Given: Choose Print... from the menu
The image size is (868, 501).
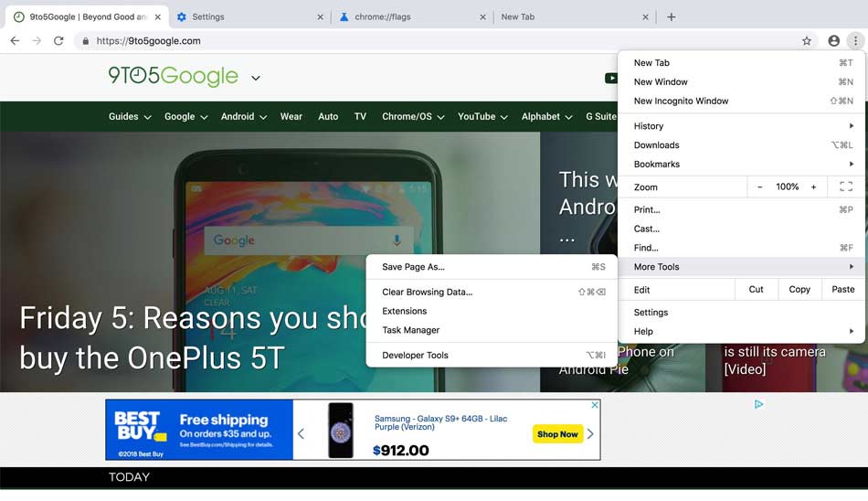Looking at the screenshot, I should coord(741,209).
